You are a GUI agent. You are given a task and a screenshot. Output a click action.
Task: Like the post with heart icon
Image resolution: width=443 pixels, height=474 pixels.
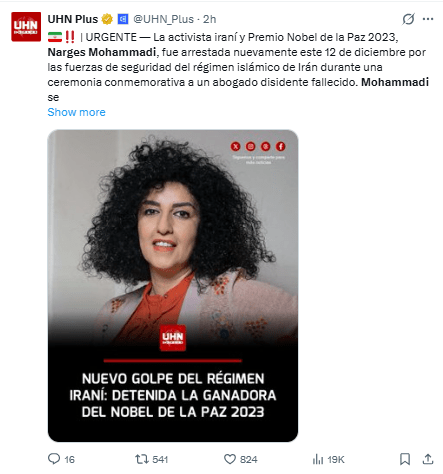pos(230,459)
